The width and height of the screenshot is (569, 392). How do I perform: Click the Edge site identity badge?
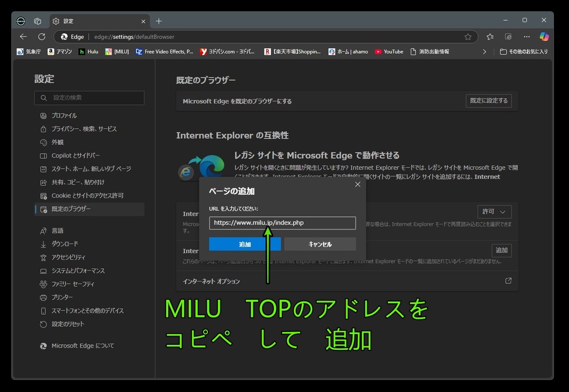click(x=73, y=37)
